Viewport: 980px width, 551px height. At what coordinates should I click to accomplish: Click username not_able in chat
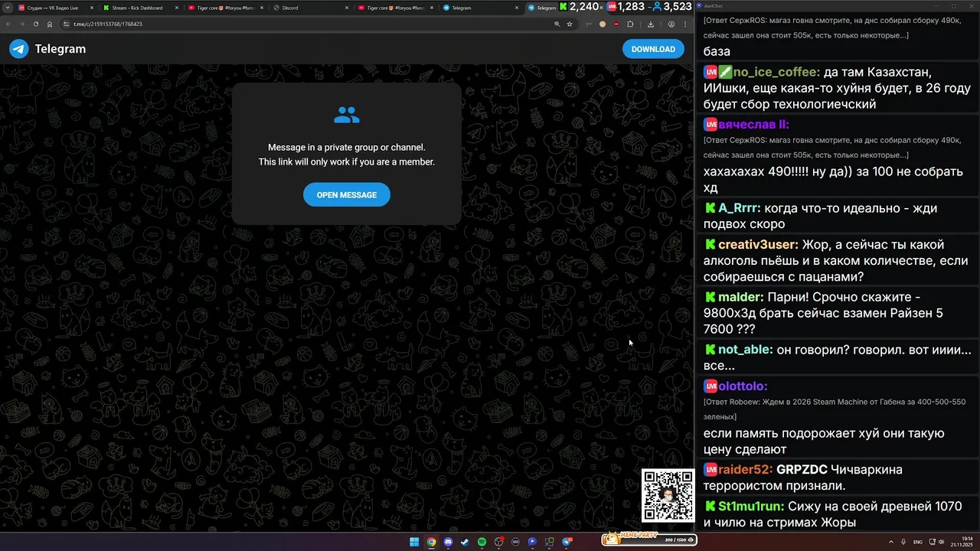point(745,350)
